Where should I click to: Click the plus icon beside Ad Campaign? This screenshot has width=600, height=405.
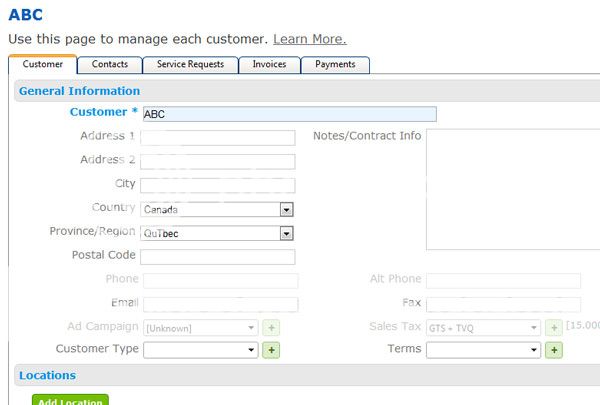coord(270,327)
